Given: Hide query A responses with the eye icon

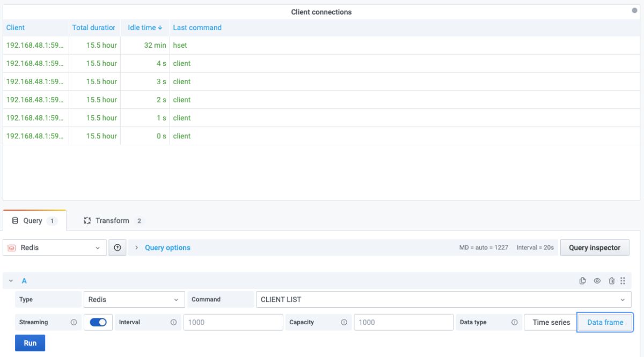Looking at the screenshot, I should point(597,281).
